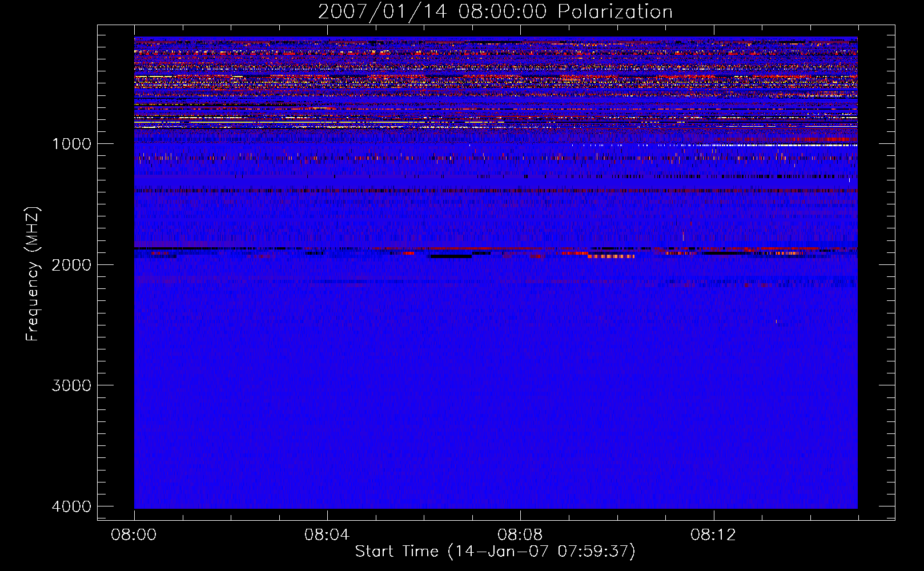Click the 08:04 time tick label

click(327, 535)
